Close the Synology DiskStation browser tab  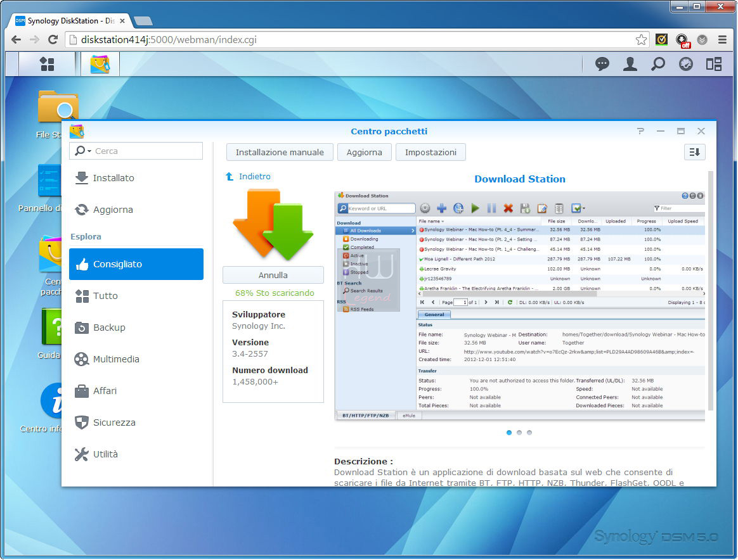(x=122, y=21)
